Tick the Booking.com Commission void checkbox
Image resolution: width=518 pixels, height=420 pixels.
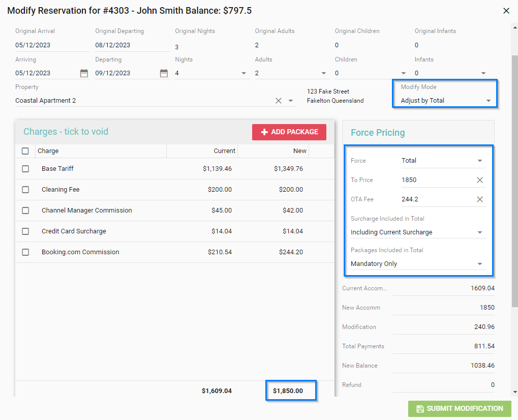25,252
